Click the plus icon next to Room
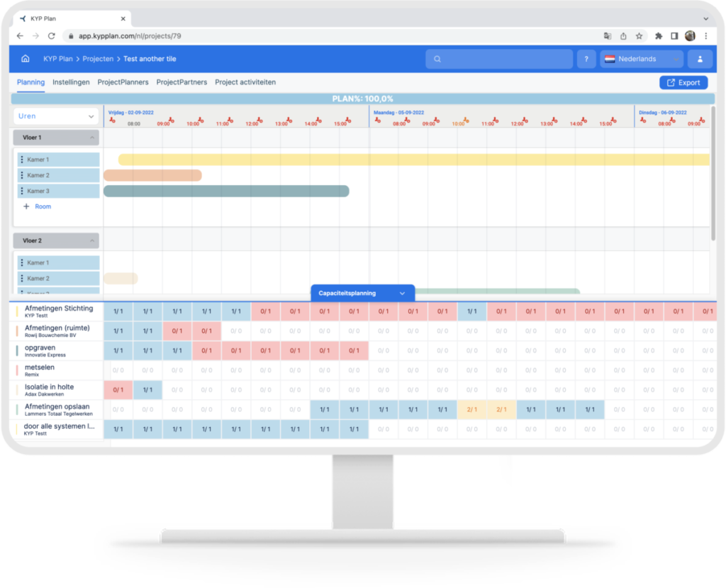This screenshot has height=588, width=726. [x=27, y=206]
